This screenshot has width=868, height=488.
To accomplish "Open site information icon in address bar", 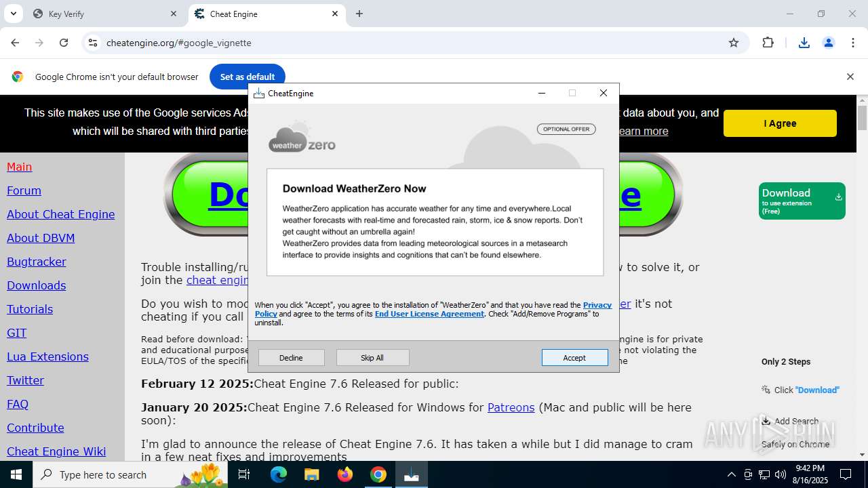I will click(93, 43).
